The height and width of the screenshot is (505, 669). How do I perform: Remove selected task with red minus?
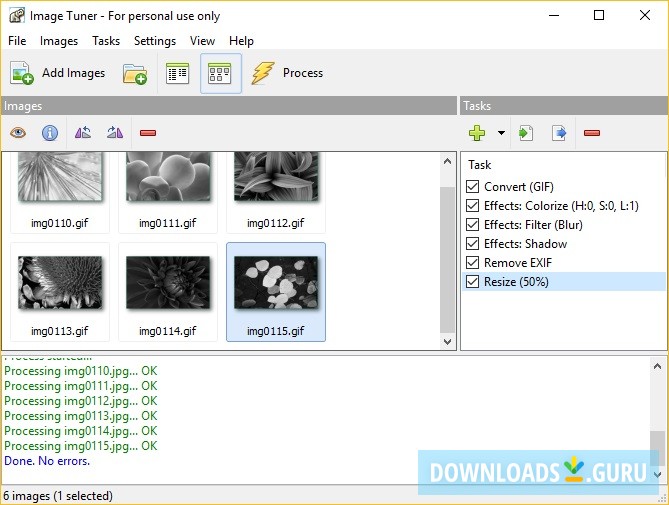coord(592,133)
